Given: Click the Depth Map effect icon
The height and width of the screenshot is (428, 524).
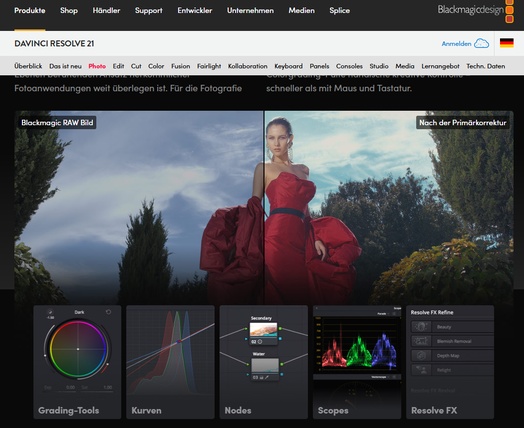Looking at the screenshot, I should pos(421,355).
